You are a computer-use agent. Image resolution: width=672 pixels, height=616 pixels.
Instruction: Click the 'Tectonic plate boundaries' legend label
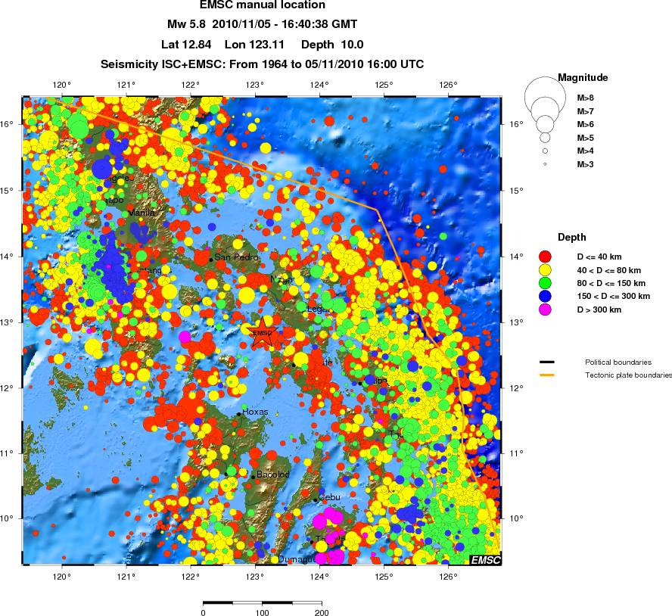(628, 375)
